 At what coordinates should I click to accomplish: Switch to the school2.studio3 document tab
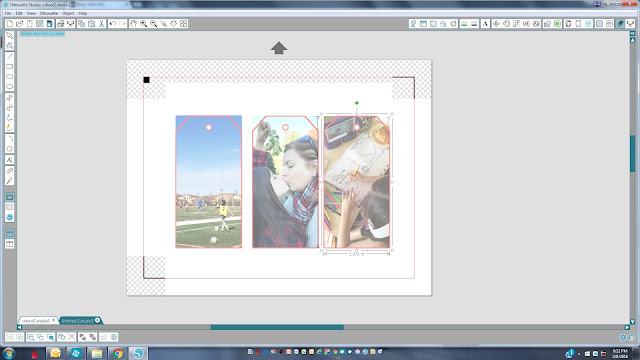point(36,321)
